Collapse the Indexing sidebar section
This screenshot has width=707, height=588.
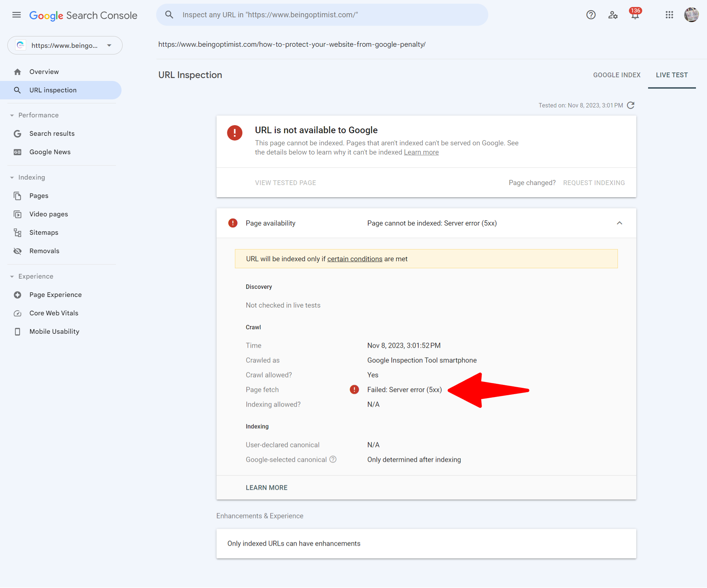[x=12, y=177]
